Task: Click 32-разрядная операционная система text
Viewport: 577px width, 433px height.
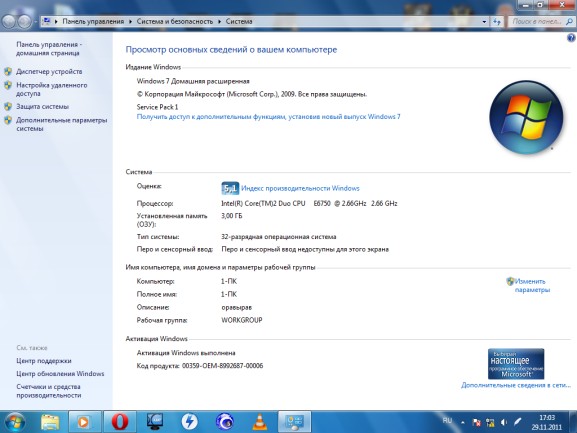Action: pyautogui.click(x=279, y=237)
